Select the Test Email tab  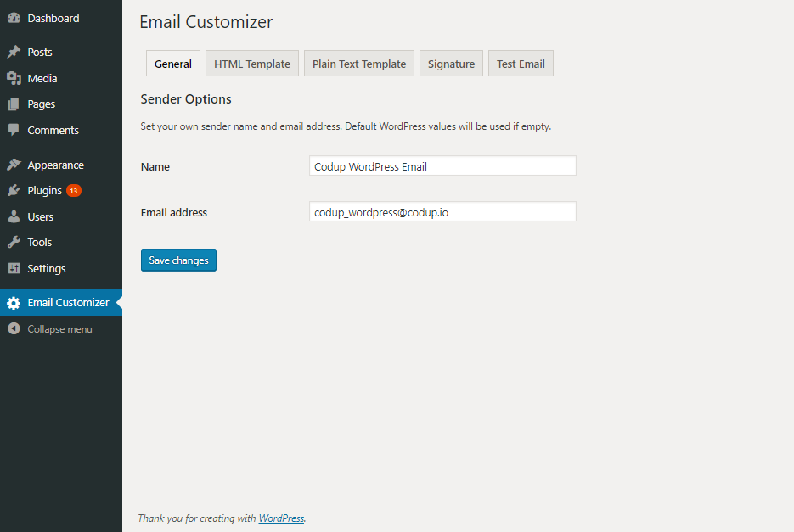[x=521, y=64]
